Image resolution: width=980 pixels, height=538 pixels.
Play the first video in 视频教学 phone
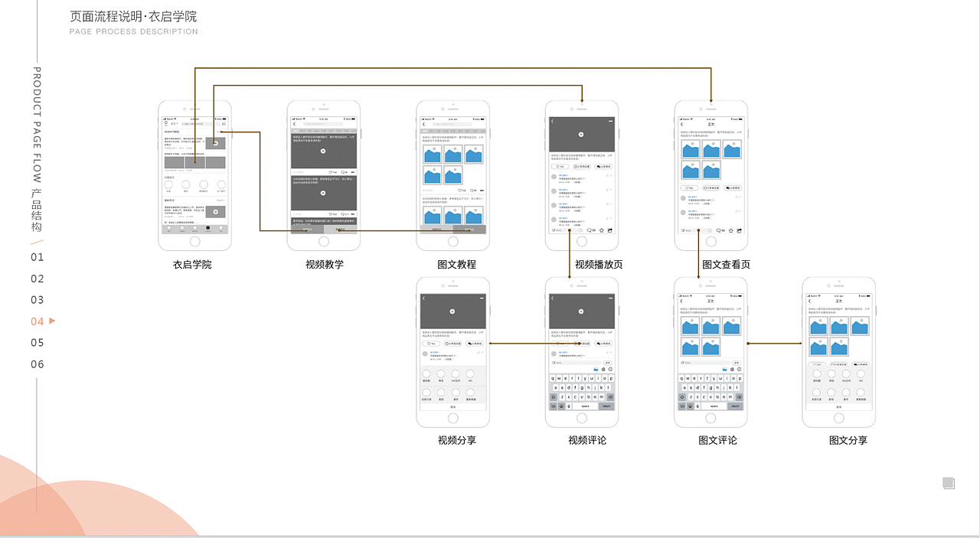(x=323, y=152)
